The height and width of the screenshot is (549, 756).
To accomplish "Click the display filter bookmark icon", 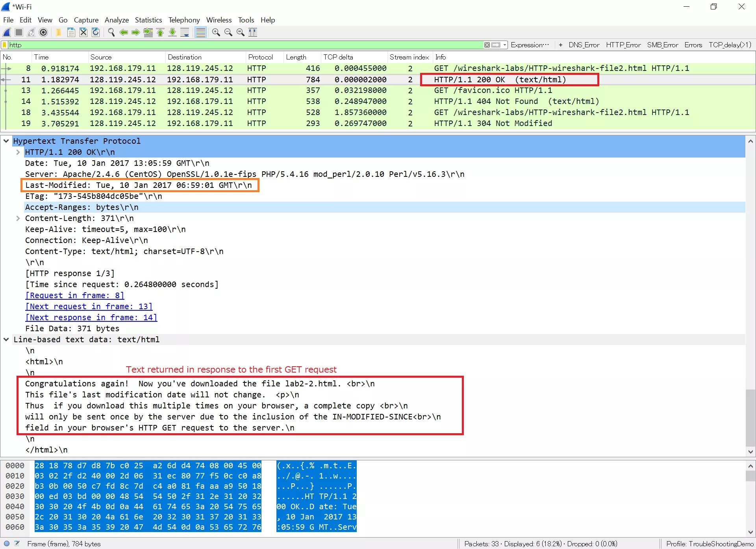I will [5, 45].
